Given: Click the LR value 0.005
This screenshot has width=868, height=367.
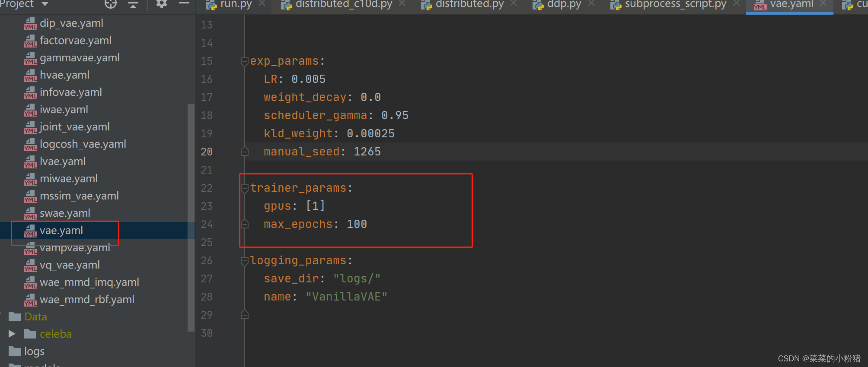Looking at the screenshot, I should click(x=309, y=79).
